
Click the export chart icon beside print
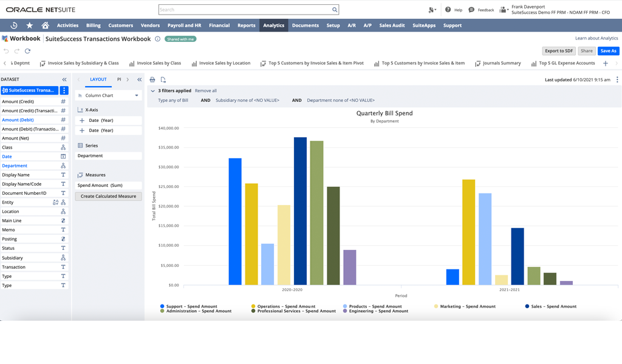coord(163,79)
